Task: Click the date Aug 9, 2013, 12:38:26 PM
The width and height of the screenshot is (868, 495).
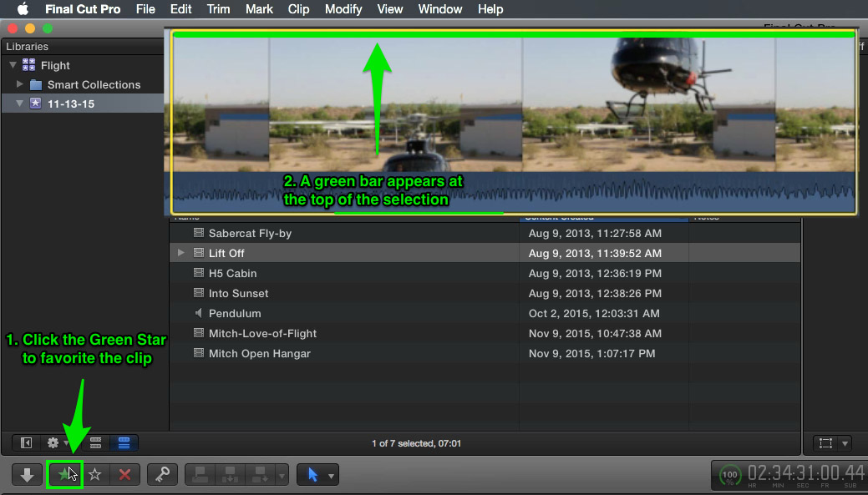Action: (595, 293)
